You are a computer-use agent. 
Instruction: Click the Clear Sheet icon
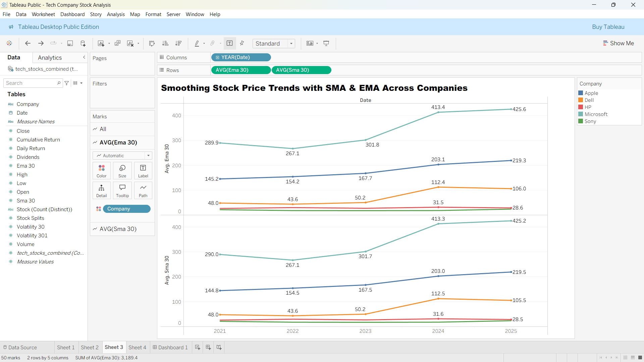(x=130, y=43)
